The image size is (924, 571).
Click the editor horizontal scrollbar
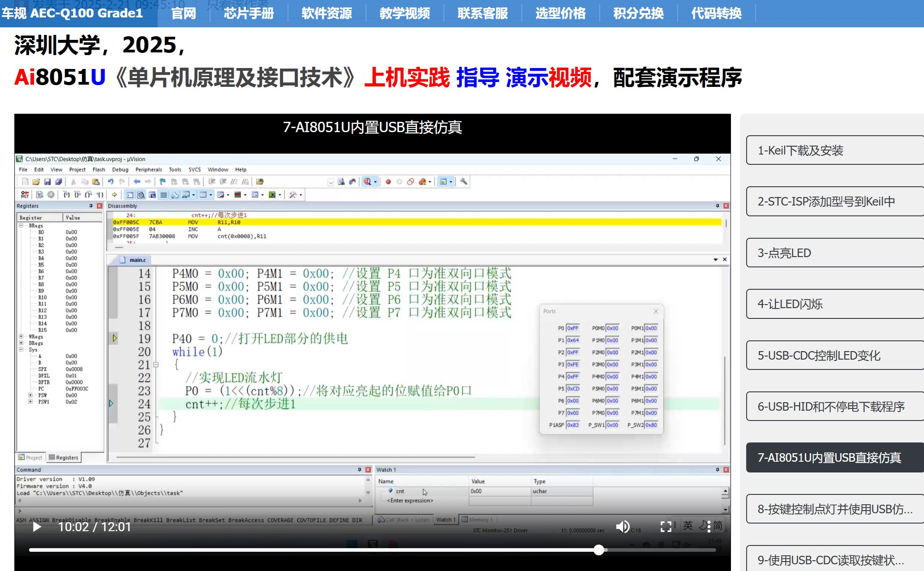click(296, 457)
